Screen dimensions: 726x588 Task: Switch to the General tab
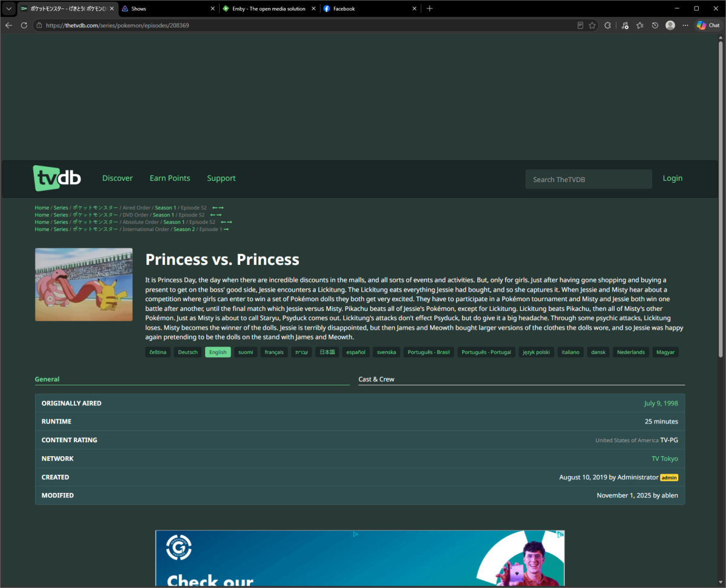192,379
